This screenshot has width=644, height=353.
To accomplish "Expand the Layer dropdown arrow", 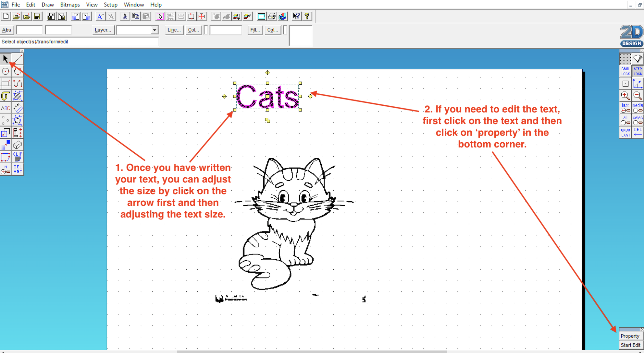I will coord(155,30).
